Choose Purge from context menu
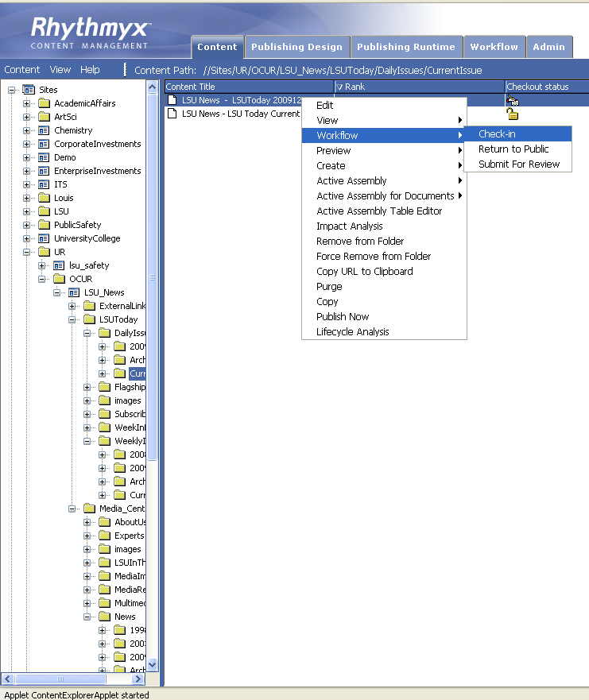This screenshot has width=589, height=700. point(384,287)
